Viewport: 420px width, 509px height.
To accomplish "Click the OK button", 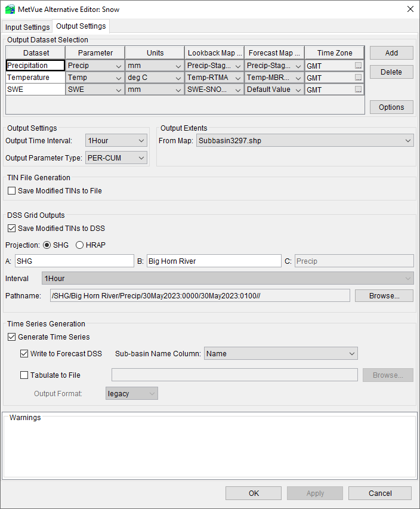I will pyautogui.click(x=254, y=493).
